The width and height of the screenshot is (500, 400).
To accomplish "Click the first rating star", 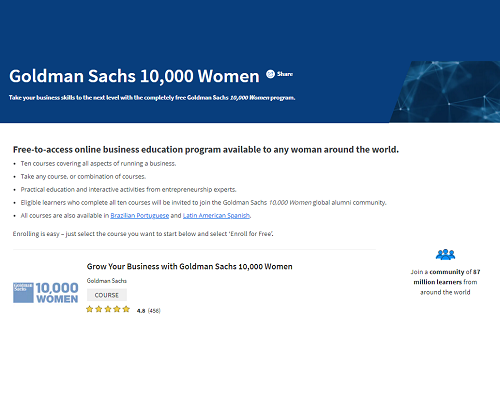I will click(89, 309).
